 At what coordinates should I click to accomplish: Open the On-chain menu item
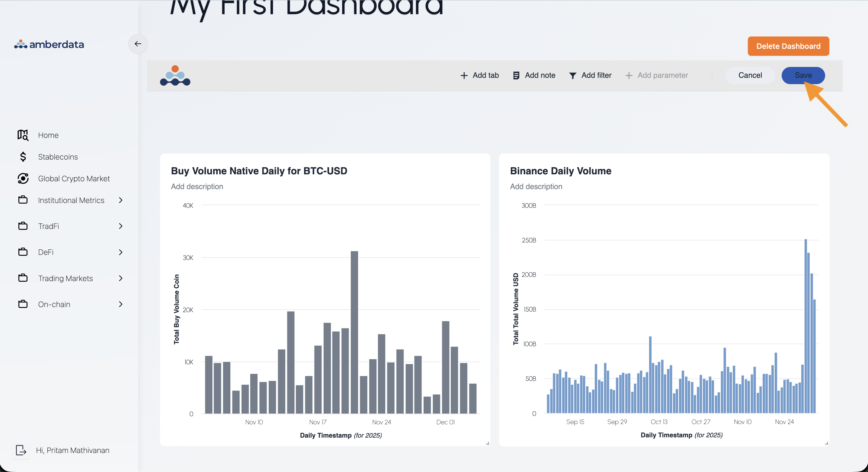pyautogui.click(x=54, y=304)
